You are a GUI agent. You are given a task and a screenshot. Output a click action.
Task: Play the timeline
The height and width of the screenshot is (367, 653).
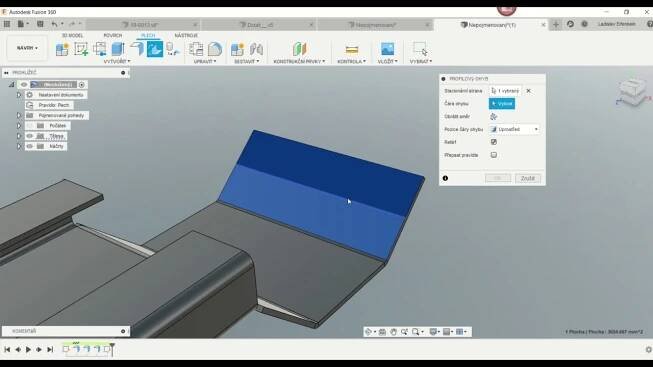click(28, 350)
